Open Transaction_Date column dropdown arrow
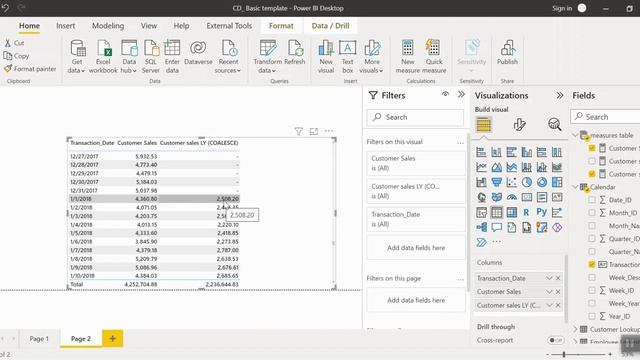 coord(549,278)
